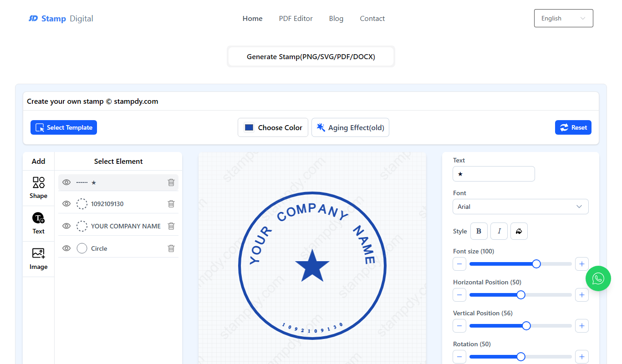Image resolution: width=622 pixels, height=364 pixels.
Task: Open the English language dropdown
Action: (564, 18)
